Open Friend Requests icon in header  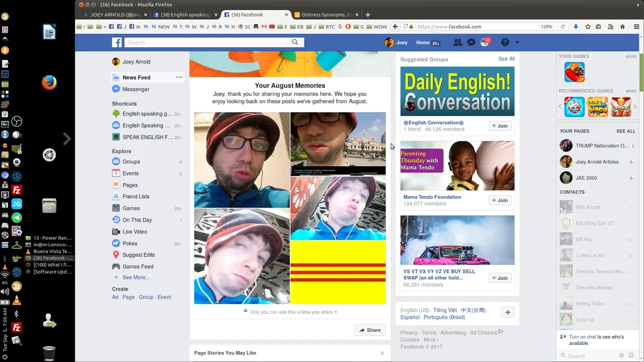point(457,43)
